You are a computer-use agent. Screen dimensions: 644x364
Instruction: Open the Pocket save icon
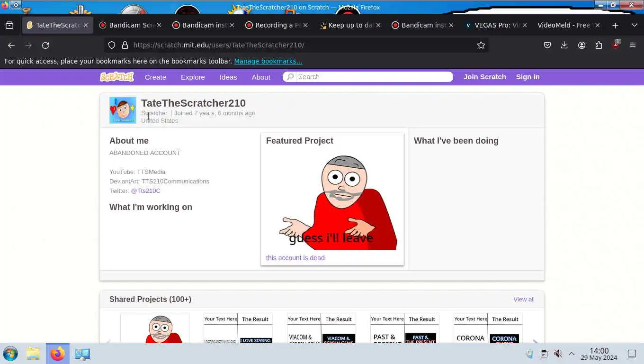tap(547, 45)
